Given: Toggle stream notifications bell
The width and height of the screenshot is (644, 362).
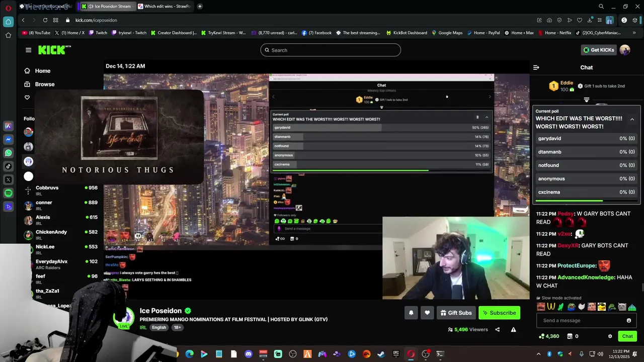Looking at the screenshot, I should click(x=411, y=313).
